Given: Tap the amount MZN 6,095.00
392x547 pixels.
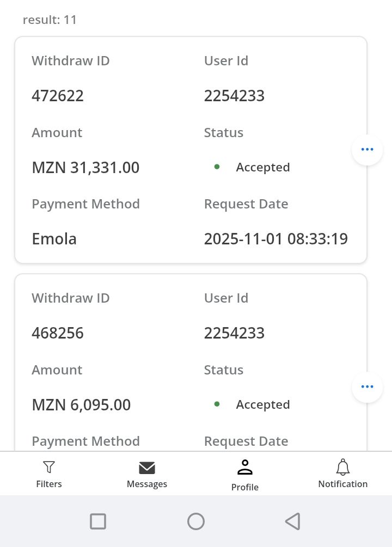Looking at the screenshot, I should pyautogui.click(x=81, y=405).
